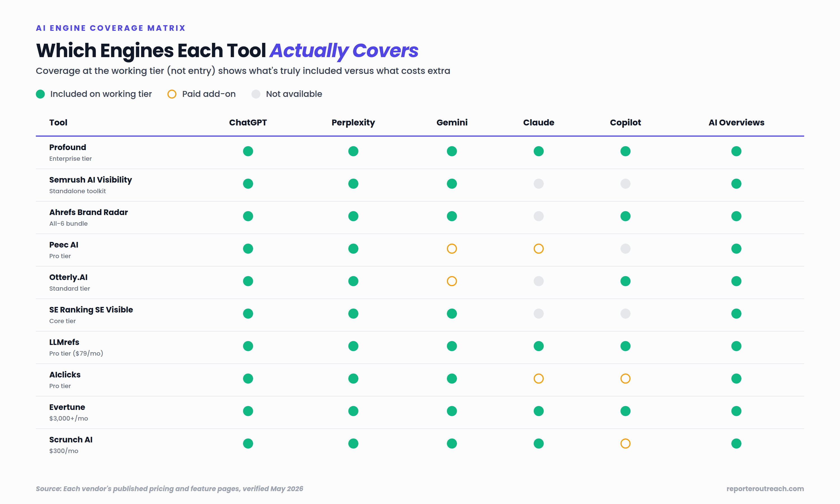Click the Core tier subtitle

(x=62, y=321)
